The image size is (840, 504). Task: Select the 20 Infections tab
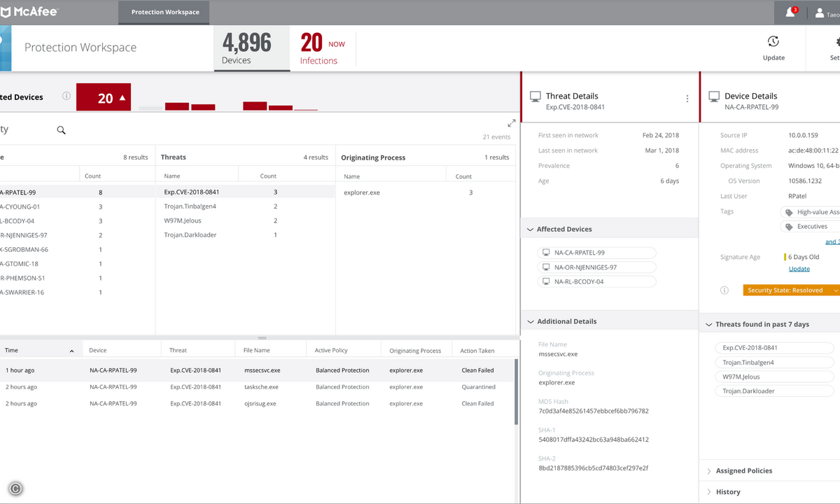coord(323,48)
